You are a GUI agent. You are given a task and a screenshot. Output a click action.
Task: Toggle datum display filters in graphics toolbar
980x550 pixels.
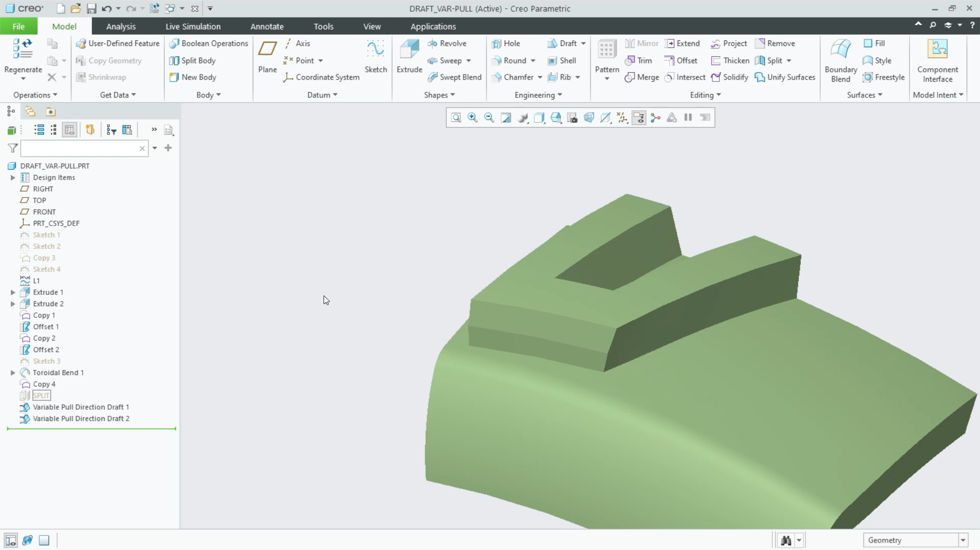point(622,118)
